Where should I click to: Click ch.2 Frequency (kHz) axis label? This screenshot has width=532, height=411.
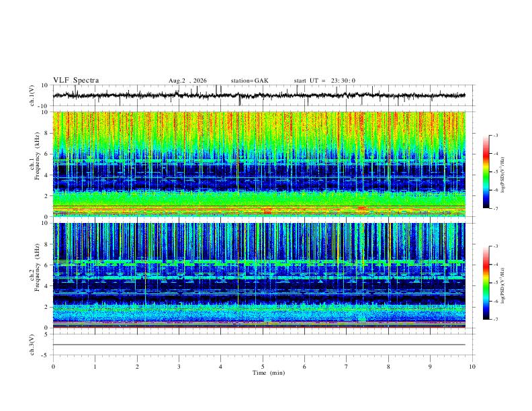click(x=35, y=267)
